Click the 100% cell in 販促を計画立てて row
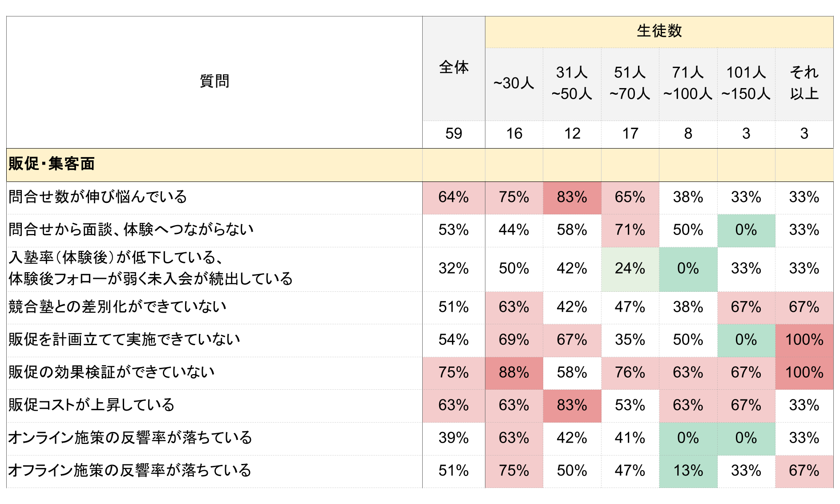Viewport: 840px width, 504px height. 804,340
